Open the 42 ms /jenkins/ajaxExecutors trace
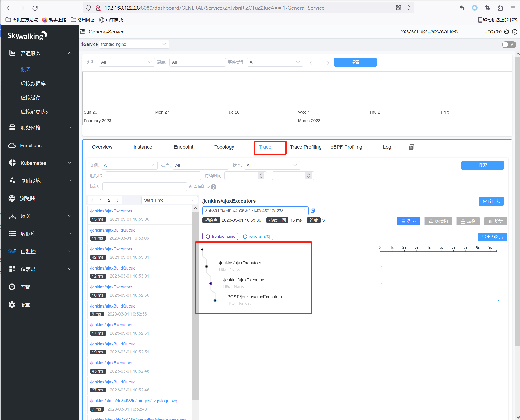The height and width of the screenshot is (420, 520). click(111, 249)
